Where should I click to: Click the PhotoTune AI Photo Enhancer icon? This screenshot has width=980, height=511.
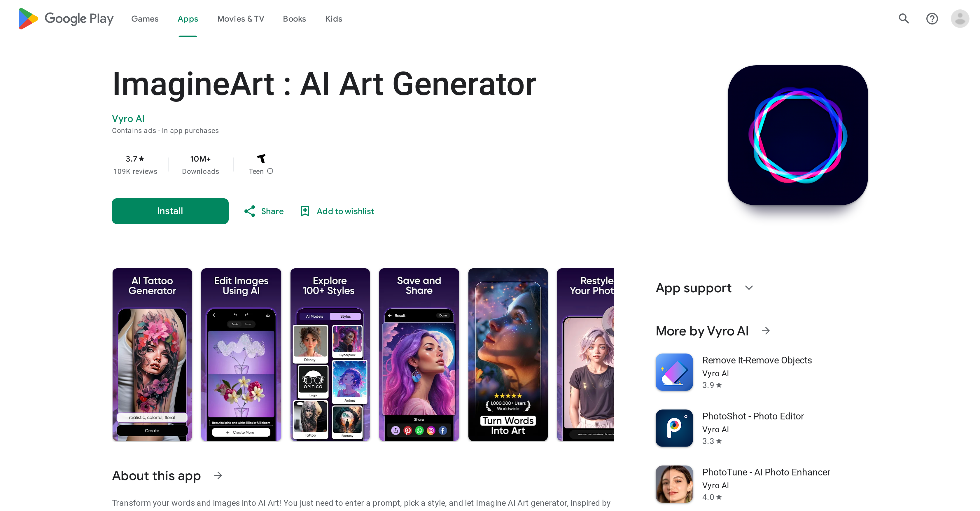[675, 486]
